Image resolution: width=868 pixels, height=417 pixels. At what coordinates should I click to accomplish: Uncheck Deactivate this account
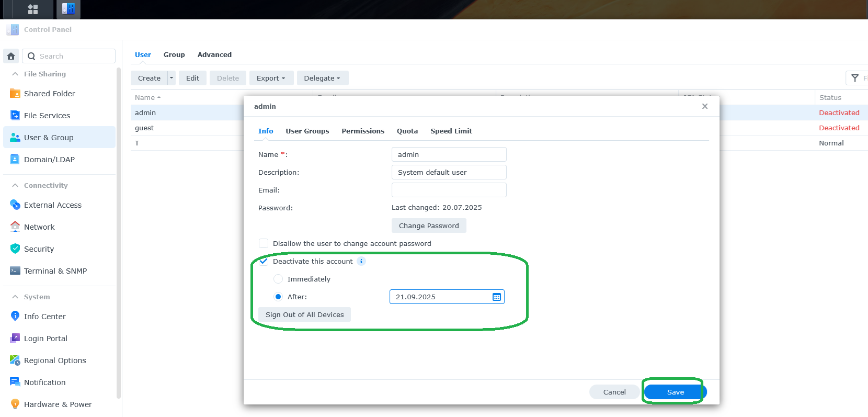[x=264, y=261]
